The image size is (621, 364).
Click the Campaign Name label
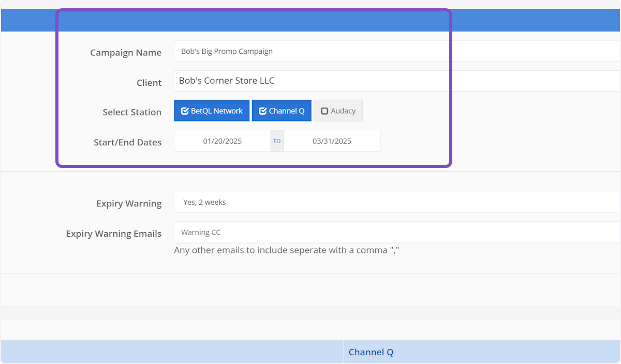coord(126,53)
